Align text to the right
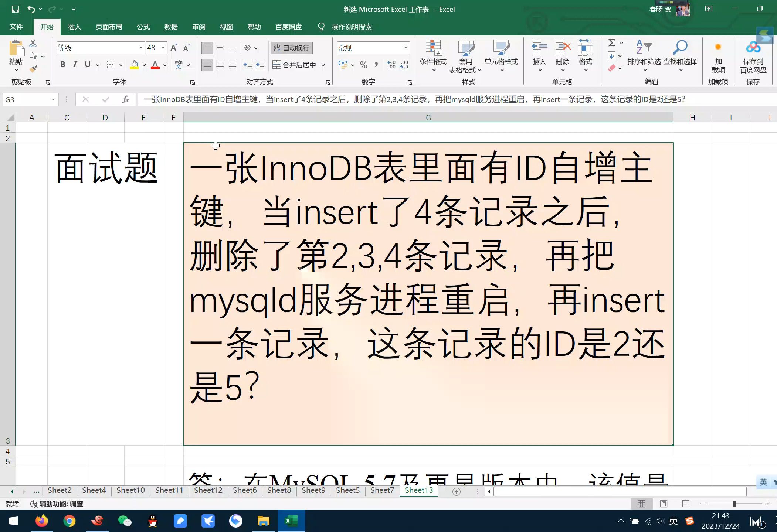 [233, 65]
